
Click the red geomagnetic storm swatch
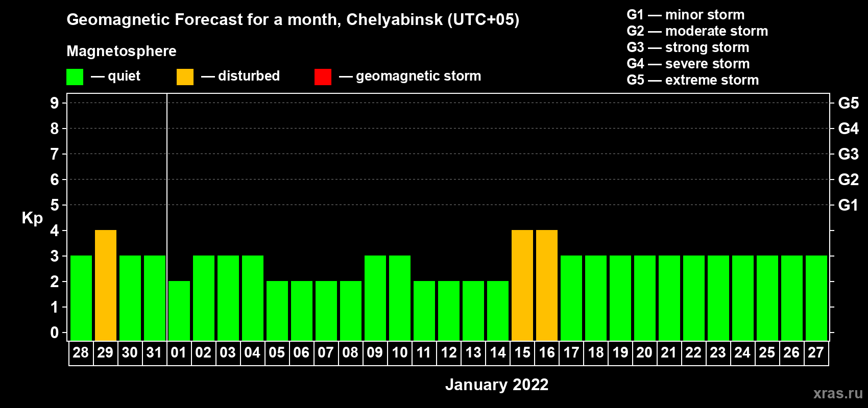[323, 77]
